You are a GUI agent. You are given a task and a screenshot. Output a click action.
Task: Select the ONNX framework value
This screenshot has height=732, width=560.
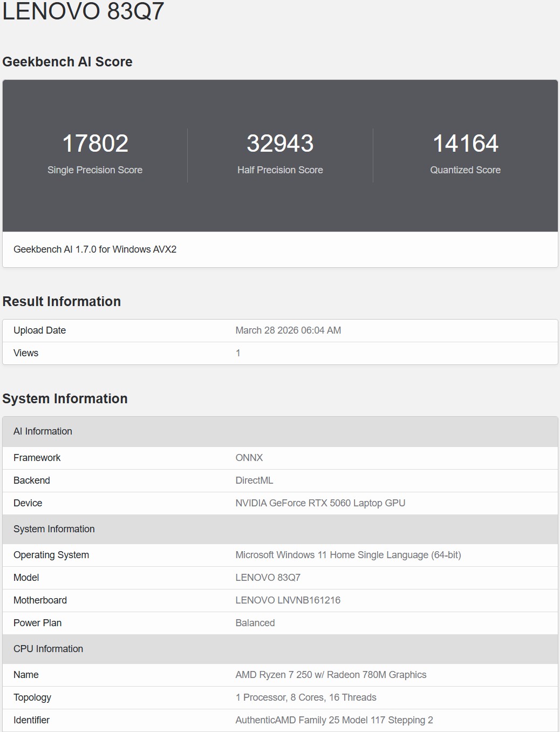[x=249, y=457]
